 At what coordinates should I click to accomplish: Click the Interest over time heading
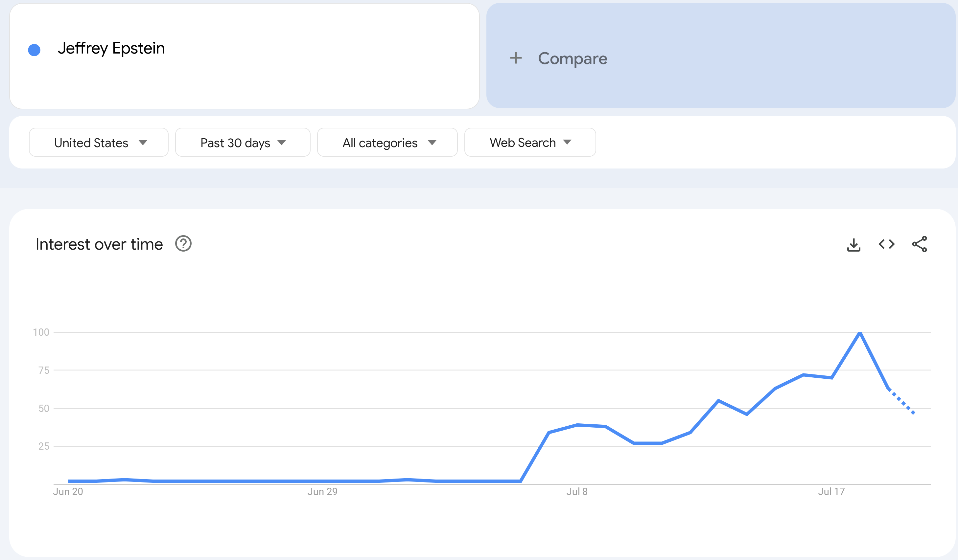99,244
